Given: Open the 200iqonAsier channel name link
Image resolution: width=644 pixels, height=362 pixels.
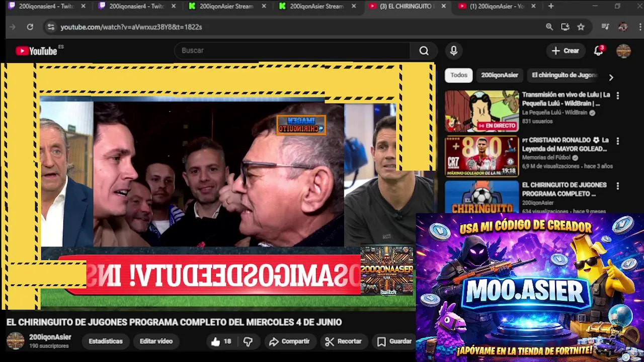Looking at the screenshot, I should (x=50, y=337).
